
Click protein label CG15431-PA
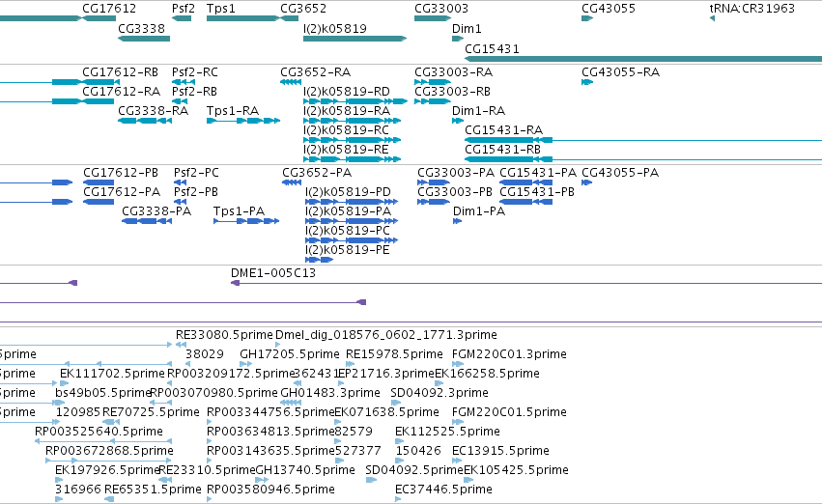pos(537,173)
